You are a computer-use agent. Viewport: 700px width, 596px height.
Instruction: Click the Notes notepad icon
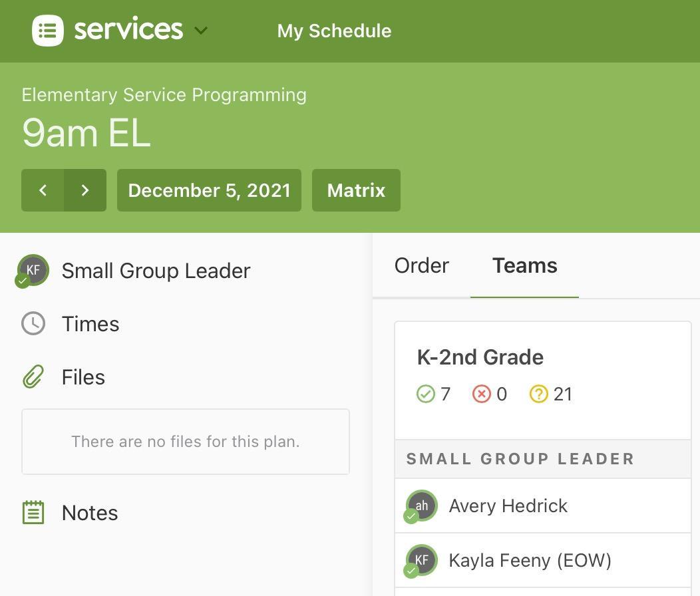coord(33,513)
